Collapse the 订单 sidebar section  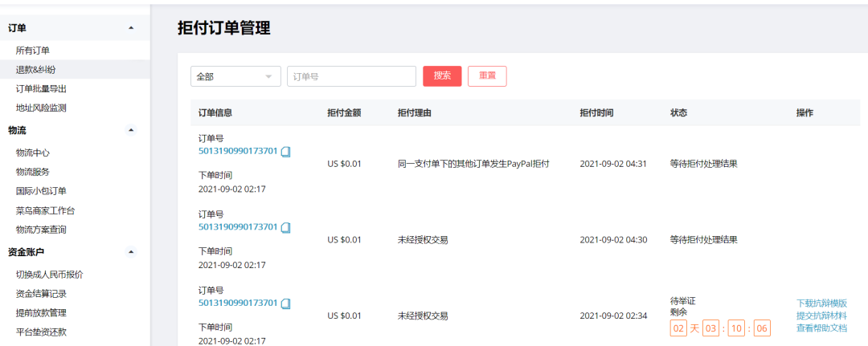click(131, 28)
